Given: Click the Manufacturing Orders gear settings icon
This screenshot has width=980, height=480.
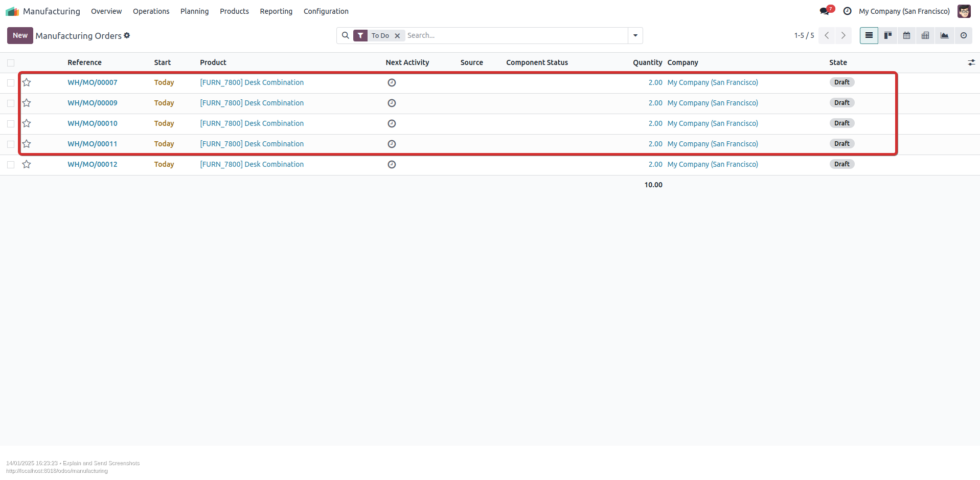Looking at the screenshot, I should pyautogui.click(x=127, y=35).
